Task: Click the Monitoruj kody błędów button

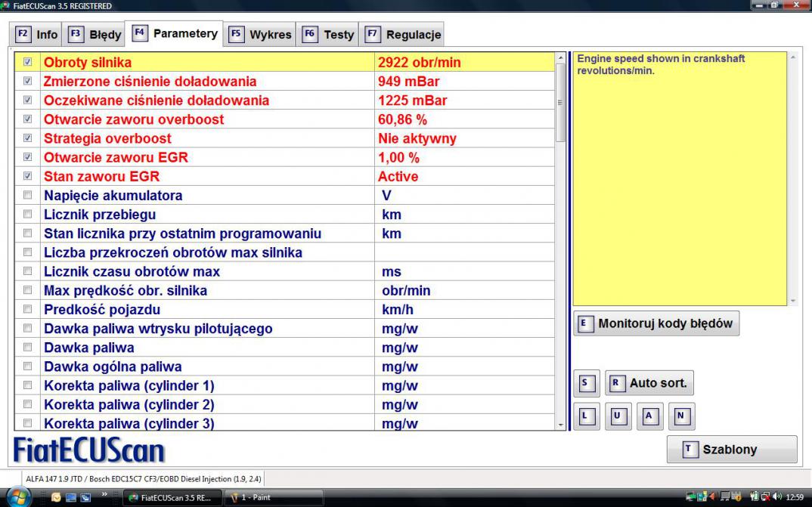Action: 656,323
